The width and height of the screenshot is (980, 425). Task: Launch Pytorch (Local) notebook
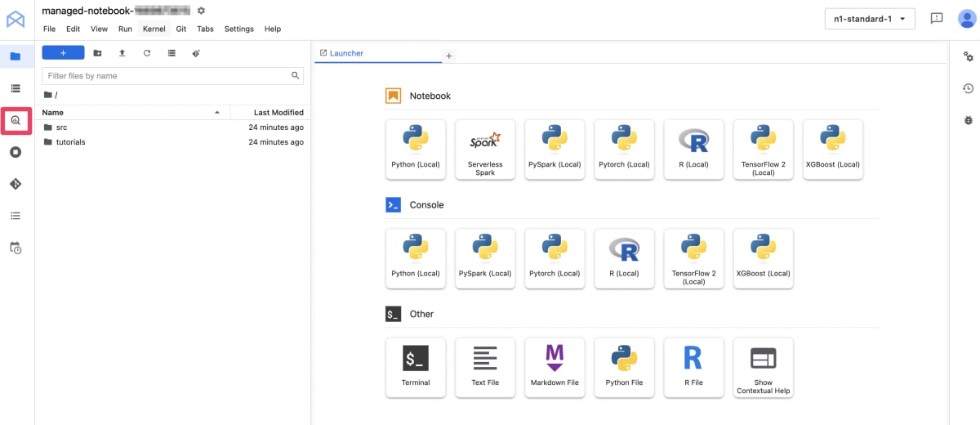click(x=624, y=150)
